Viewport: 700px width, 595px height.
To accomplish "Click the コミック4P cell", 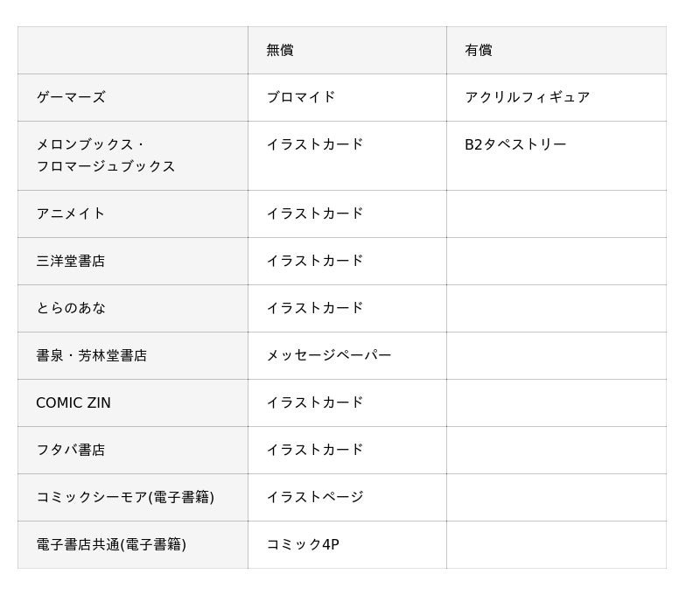I will pos(303,544).
